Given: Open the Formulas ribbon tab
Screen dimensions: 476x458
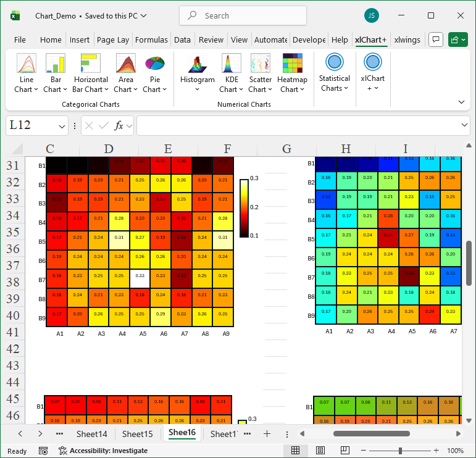Looking at the screenshot, I should coord(151,40).
